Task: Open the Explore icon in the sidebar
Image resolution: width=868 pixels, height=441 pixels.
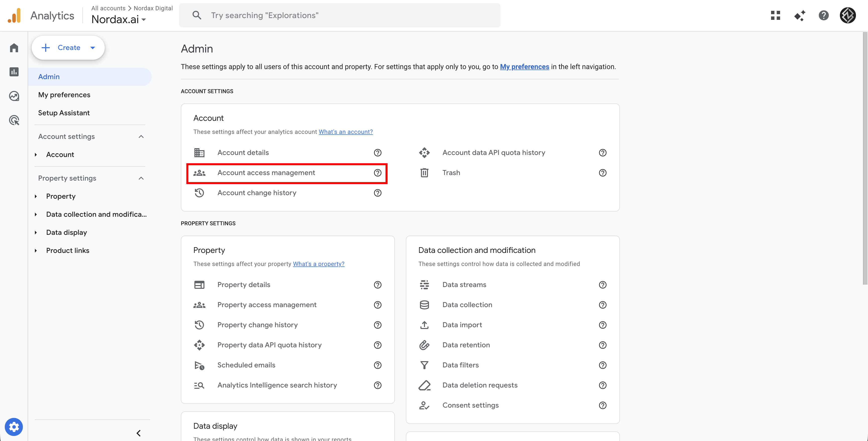Action: coord(14,96)
